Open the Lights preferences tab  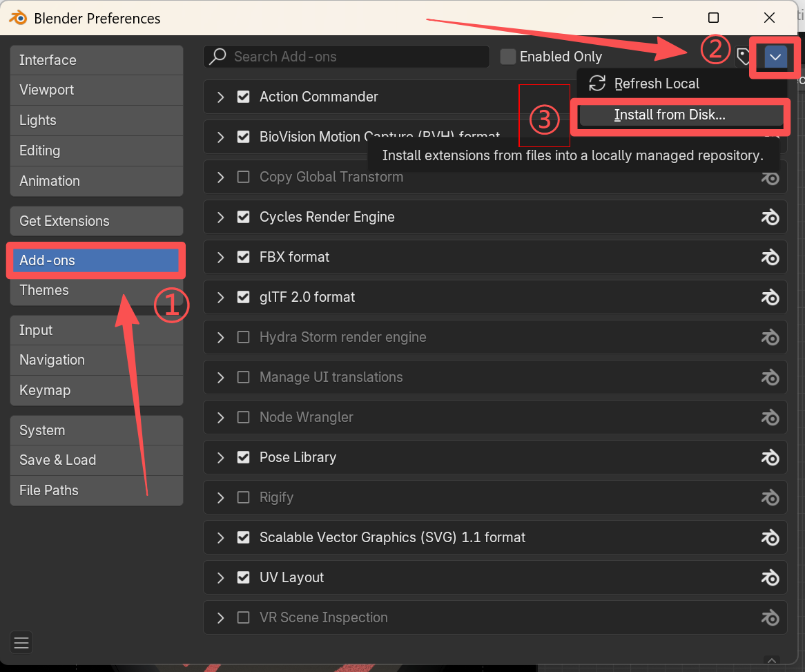tap(97, 120)
